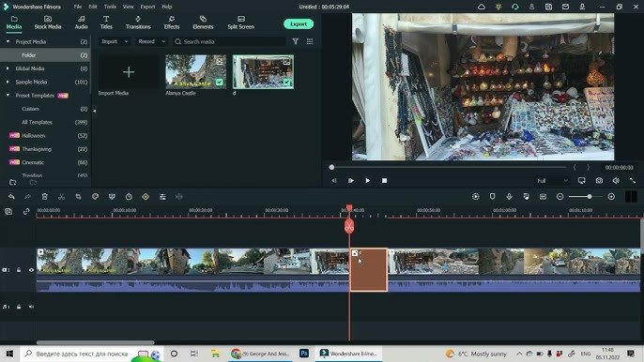The width and height of the screenshot is (644, 362).
Task: Collapse the Project Media tree
Action: point(8,41)
